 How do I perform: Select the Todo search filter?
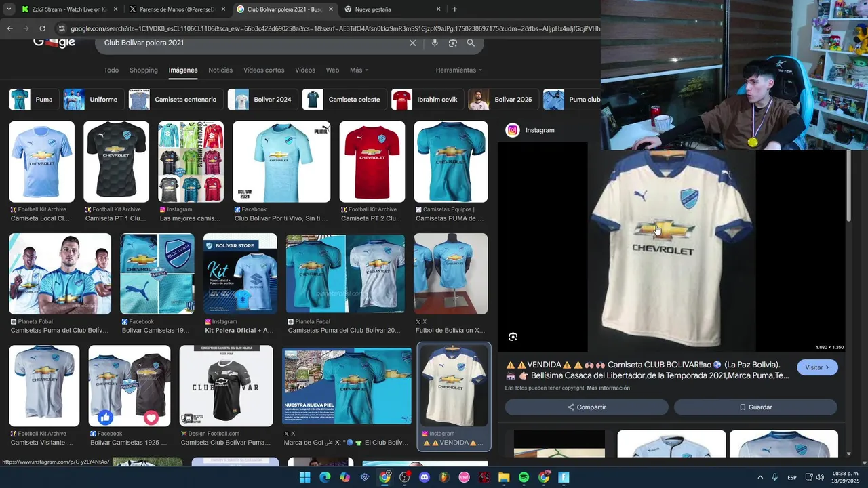(x=111, y=70)
